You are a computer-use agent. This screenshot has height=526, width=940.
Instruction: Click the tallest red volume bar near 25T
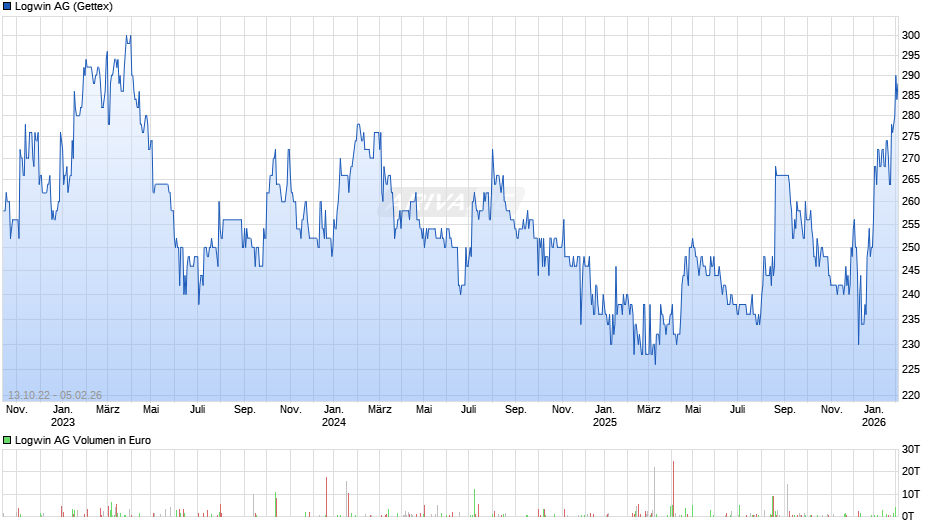pyautogui.click(x=673, y=489)
